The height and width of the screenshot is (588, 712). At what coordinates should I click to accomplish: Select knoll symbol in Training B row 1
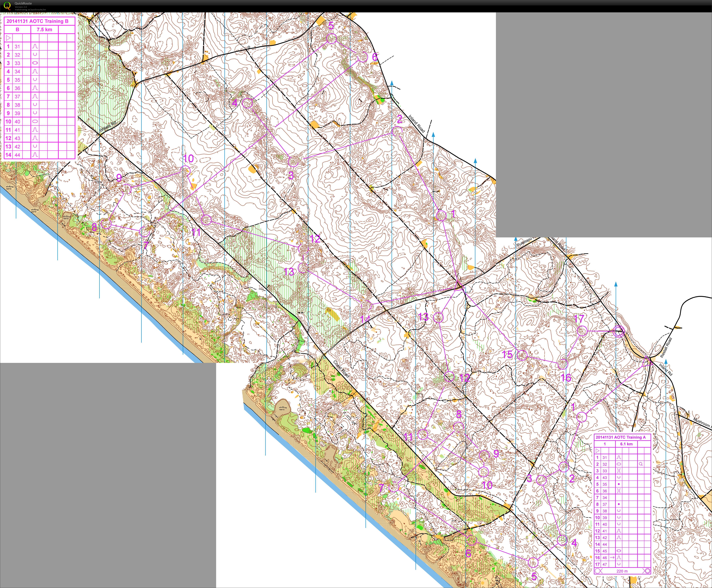(35, 46)
